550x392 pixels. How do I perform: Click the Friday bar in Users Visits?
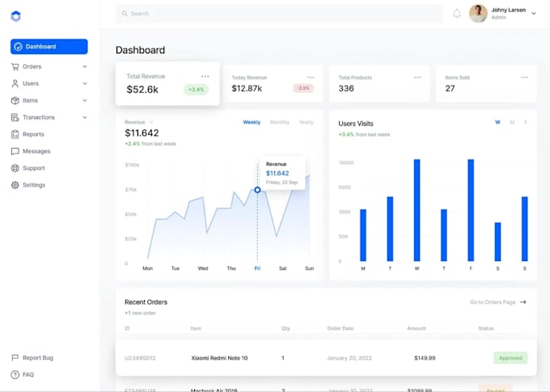click(471, 210)
